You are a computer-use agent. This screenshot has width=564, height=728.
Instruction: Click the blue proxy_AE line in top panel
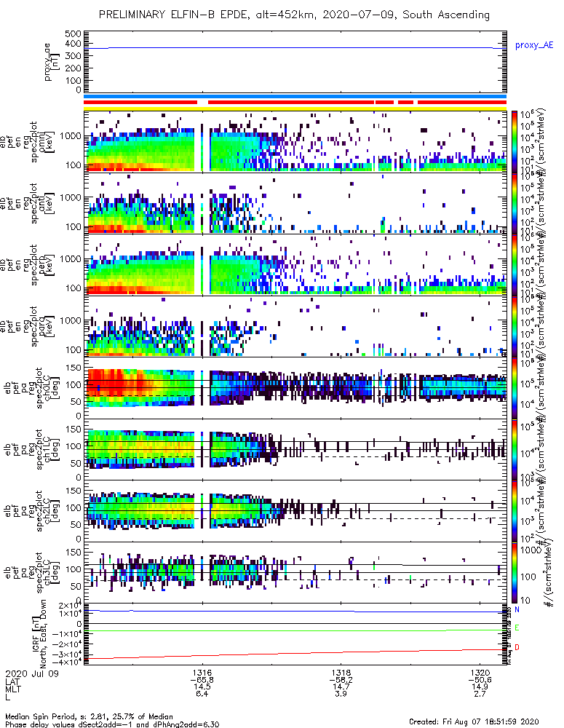pos(295,48)
